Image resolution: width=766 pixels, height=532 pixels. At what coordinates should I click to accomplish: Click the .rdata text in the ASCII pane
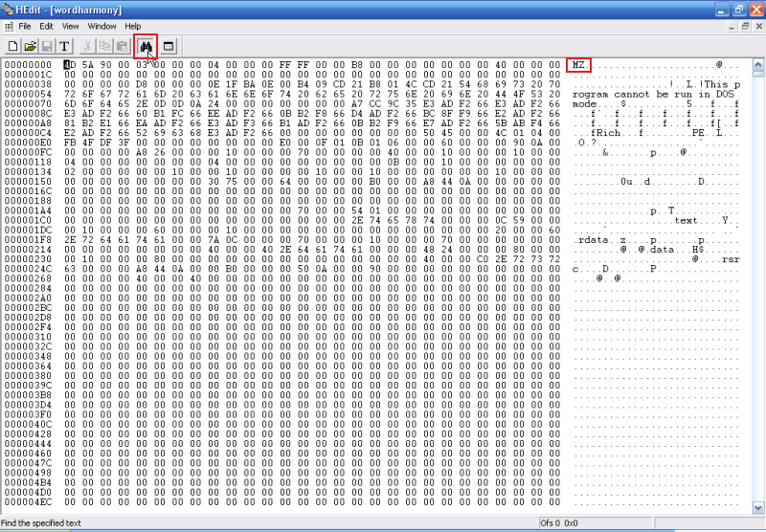click(x=590, y=239)
